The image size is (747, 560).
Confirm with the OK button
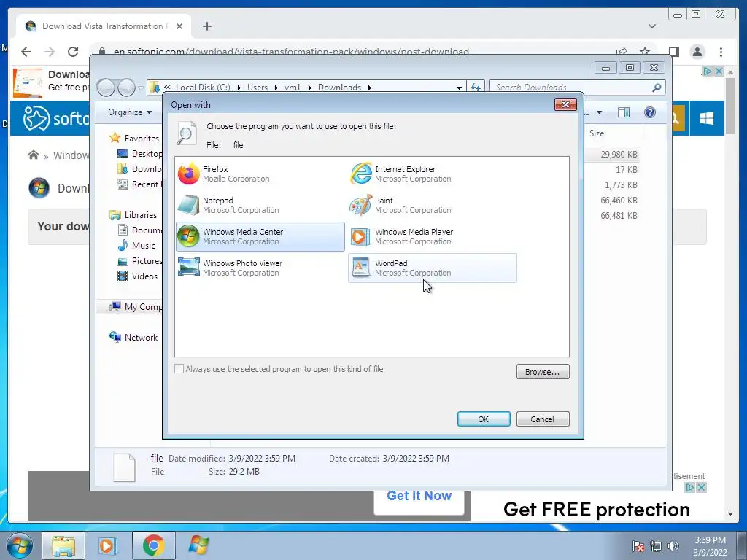pyautogui.click(x=484, y=419)
